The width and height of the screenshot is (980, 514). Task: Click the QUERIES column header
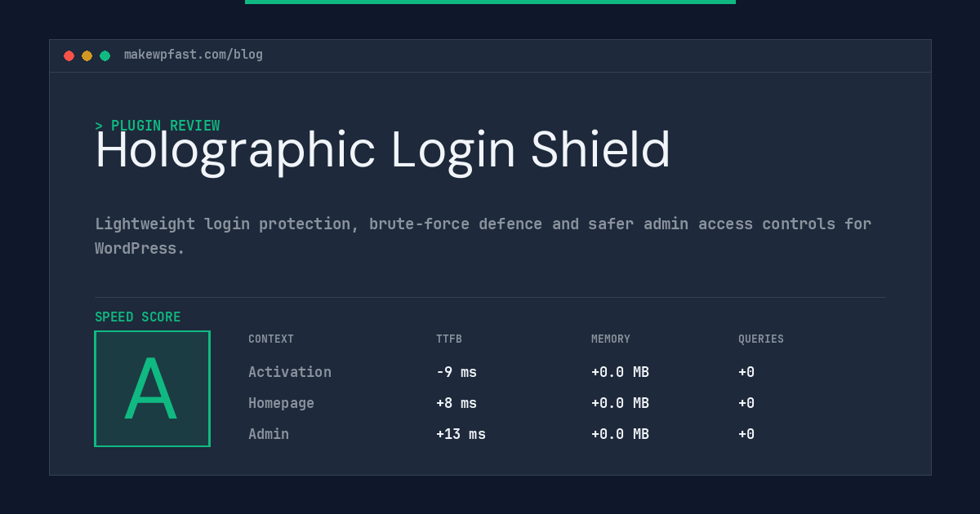(x=761, y=339)
